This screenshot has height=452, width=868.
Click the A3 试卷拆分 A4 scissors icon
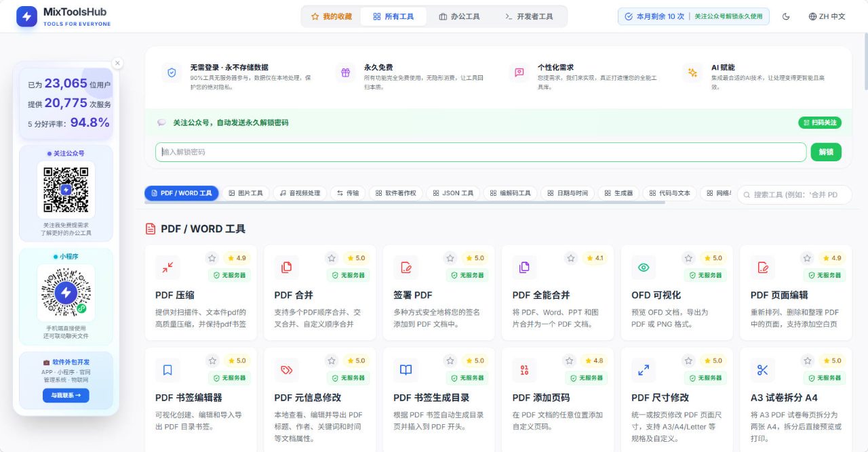[763, 370]
